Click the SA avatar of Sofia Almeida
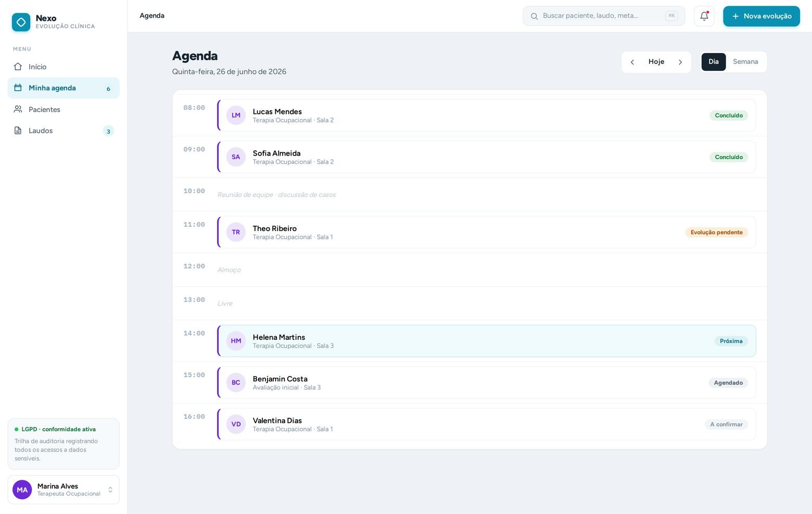Viewport: 812px width, 514px height. point(236,157)
